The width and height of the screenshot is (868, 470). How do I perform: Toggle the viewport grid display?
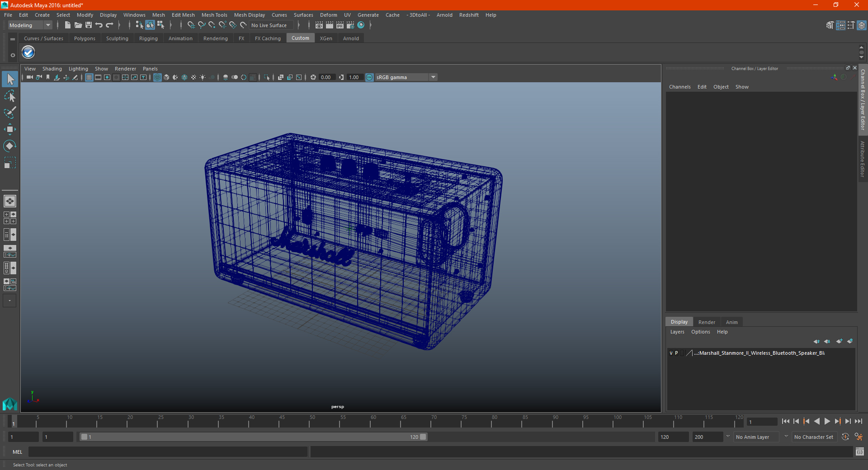click(89, 77)
